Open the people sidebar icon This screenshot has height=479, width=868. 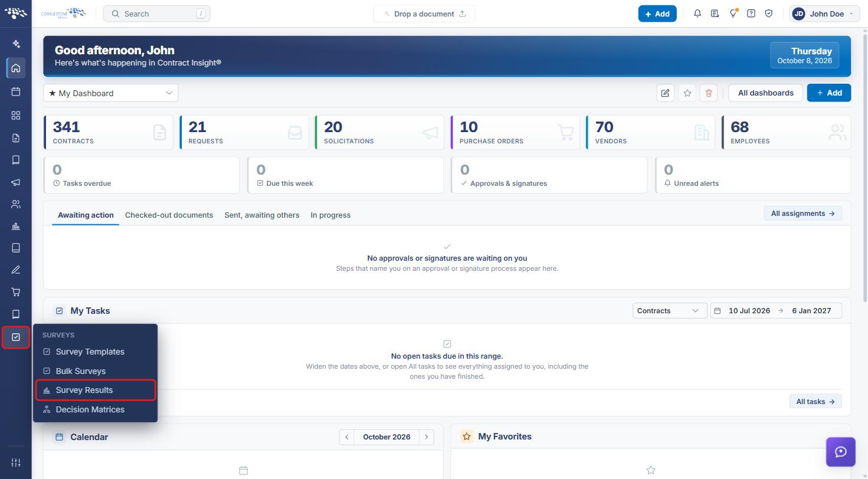tap(16, 204)
